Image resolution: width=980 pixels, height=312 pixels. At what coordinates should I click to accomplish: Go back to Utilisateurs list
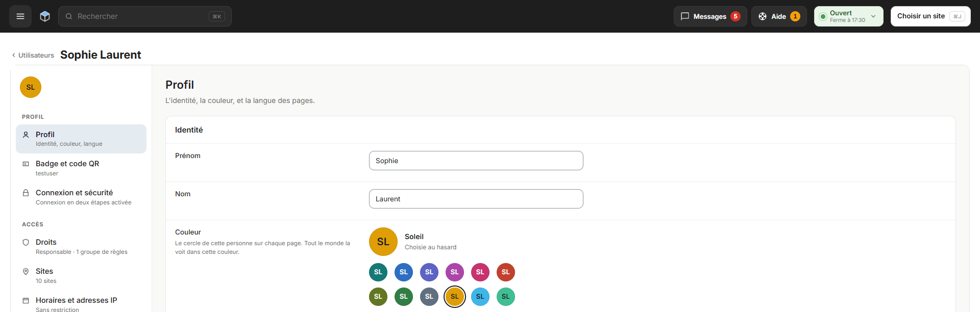click(x=33, y=55)
